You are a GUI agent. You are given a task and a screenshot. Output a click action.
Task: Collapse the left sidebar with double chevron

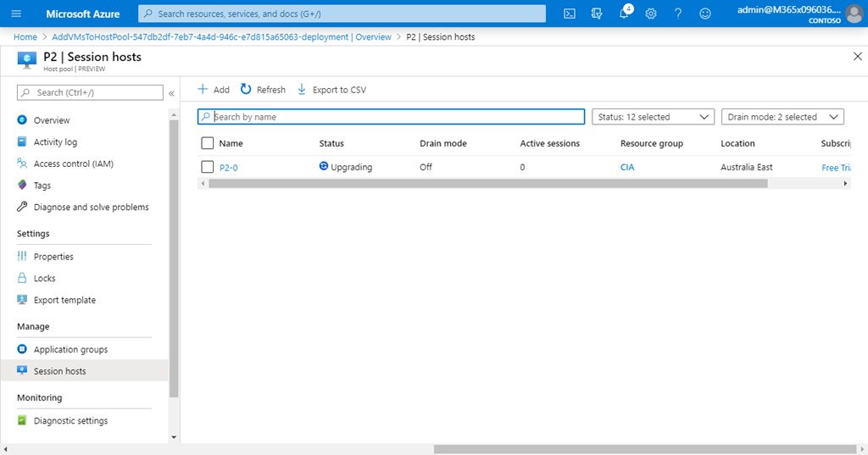click(171, 92)
